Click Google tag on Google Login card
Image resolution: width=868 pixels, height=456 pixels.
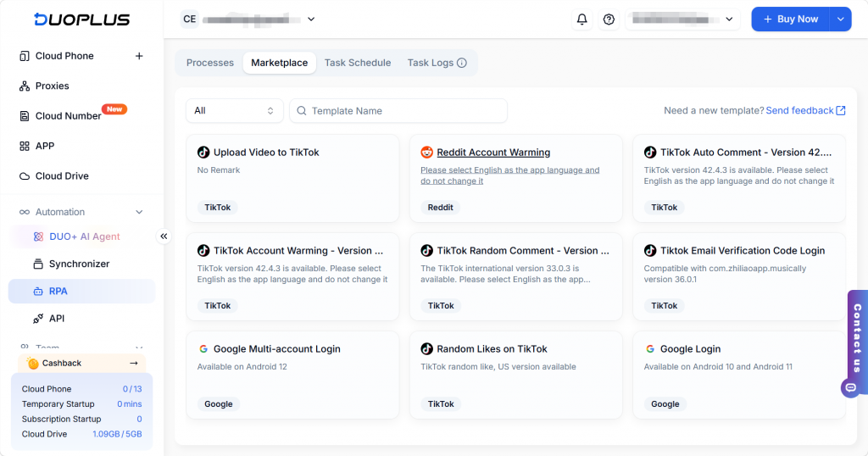pyautogui.click(x=665, y=404)
